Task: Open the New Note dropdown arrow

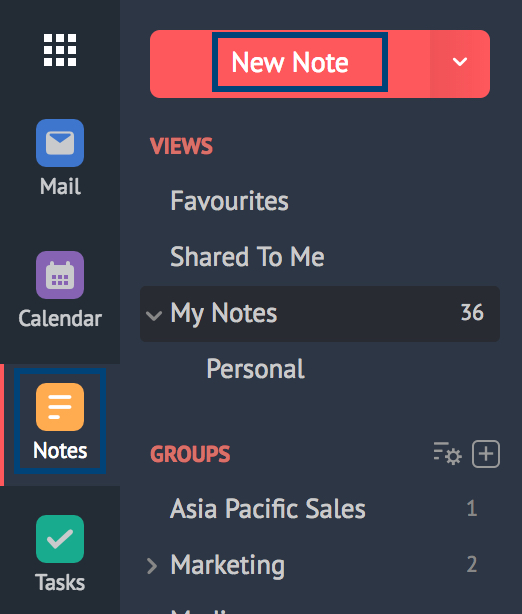Action: (x=460, y=64)
